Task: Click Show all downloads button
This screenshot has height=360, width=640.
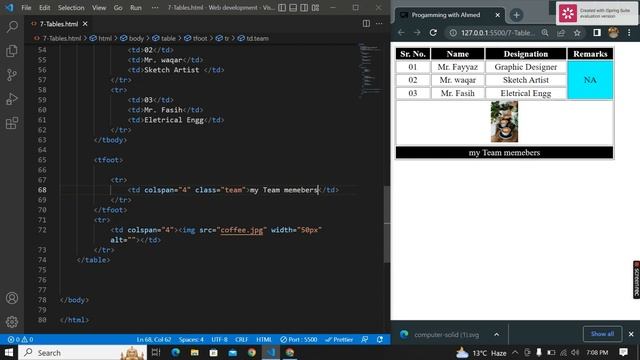Action: (602, 334)
